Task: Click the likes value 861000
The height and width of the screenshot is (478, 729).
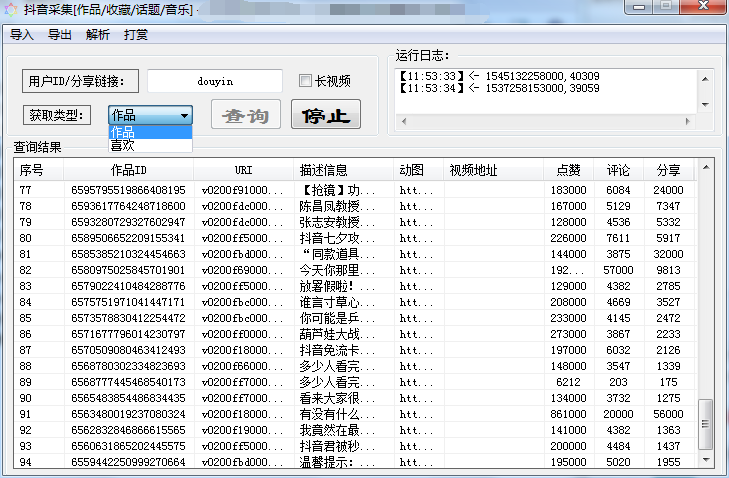Action: pyautogui.click(x=569, y=414)
